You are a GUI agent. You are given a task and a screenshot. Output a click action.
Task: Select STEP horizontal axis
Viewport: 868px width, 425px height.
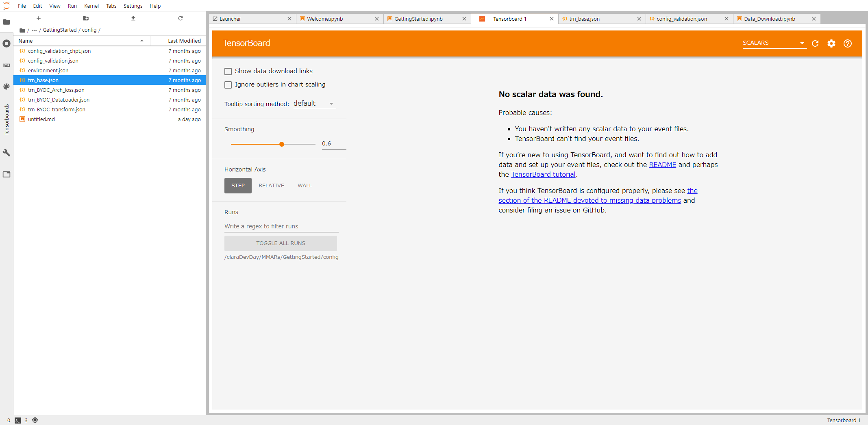238,186
